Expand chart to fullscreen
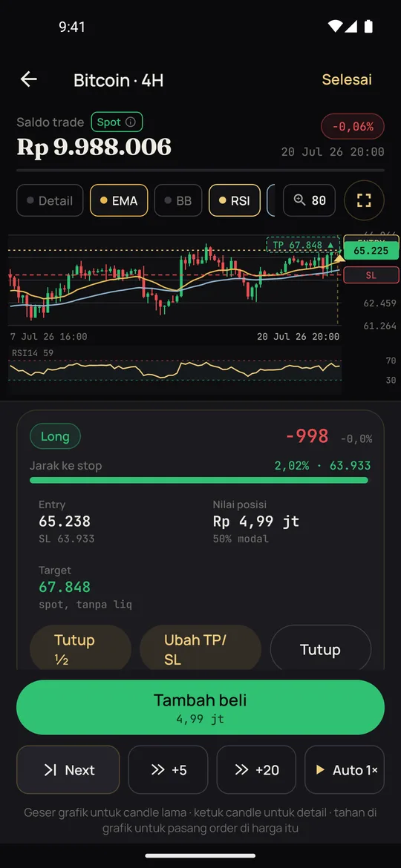 point(364,200)
